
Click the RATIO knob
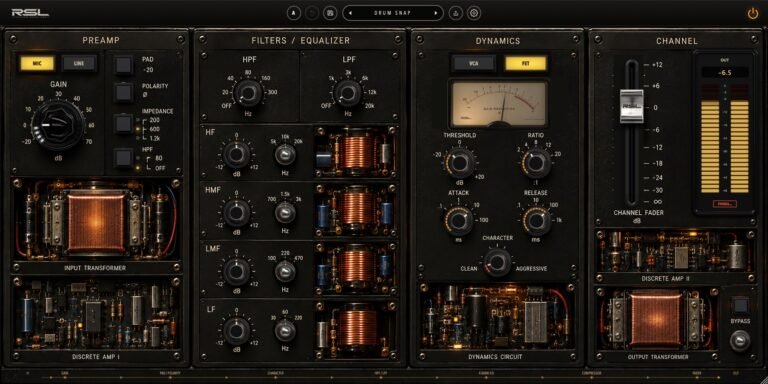coord(537,163)
